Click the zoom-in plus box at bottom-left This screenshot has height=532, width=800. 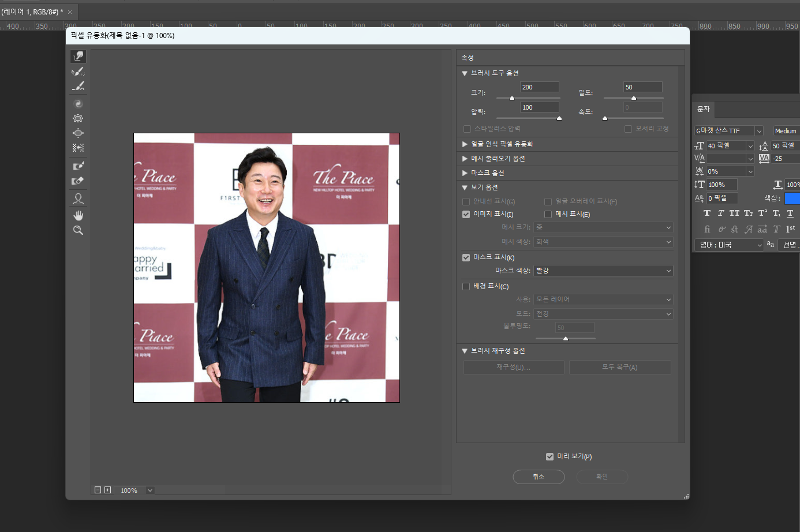107,490
